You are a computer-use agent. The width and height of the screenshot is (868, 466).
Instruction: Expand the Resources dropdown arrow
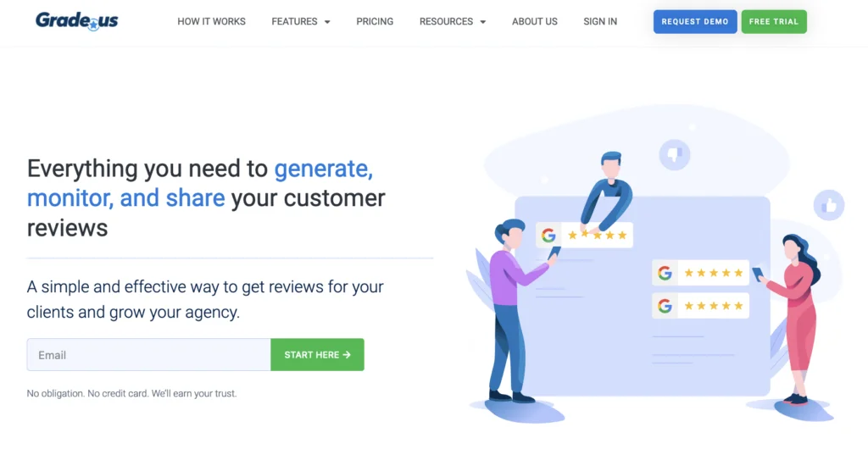(482, 22)
